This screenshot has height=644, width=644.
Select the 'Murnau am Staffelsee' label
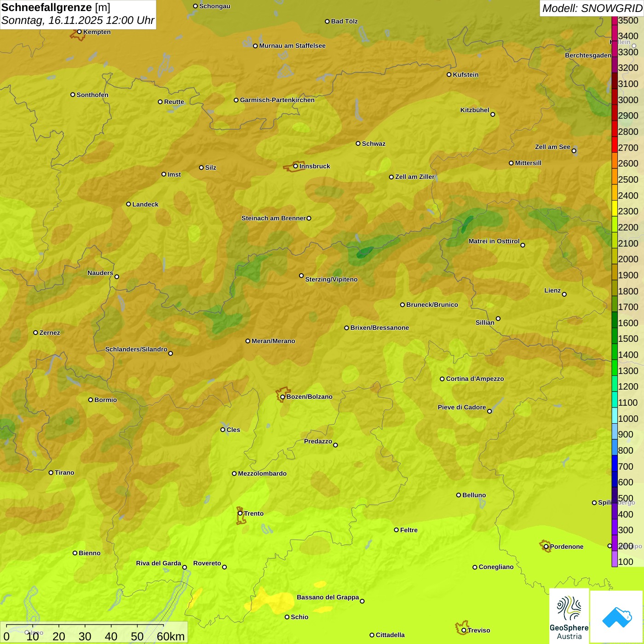tap(292, 46)
